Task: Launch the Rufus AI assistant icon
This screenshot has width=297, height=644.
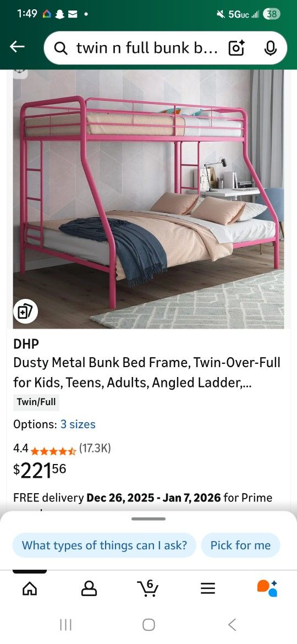Action: pos(267,588)
